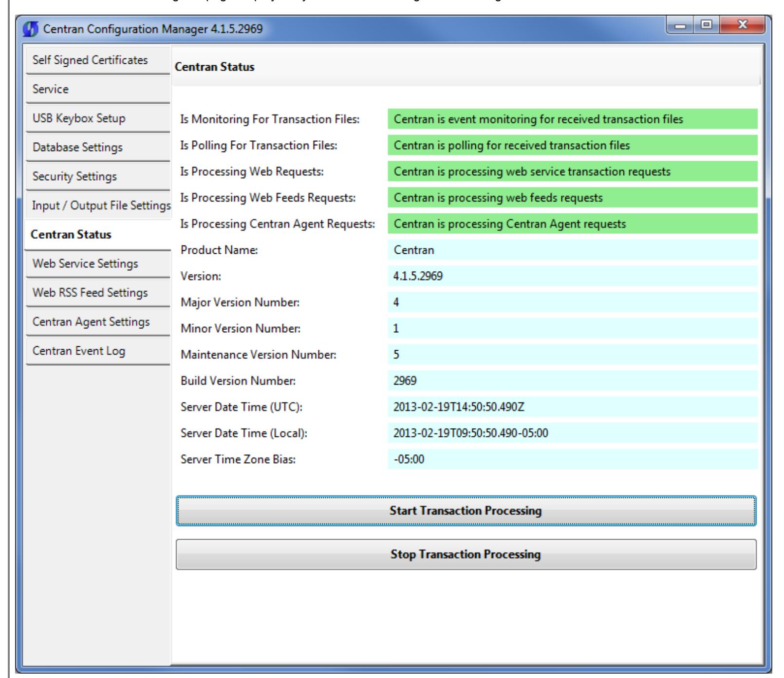Click 'Is Processing Web Feeds Requests:' label
This screenshot has height=678, width=784.
click(268, 198)
